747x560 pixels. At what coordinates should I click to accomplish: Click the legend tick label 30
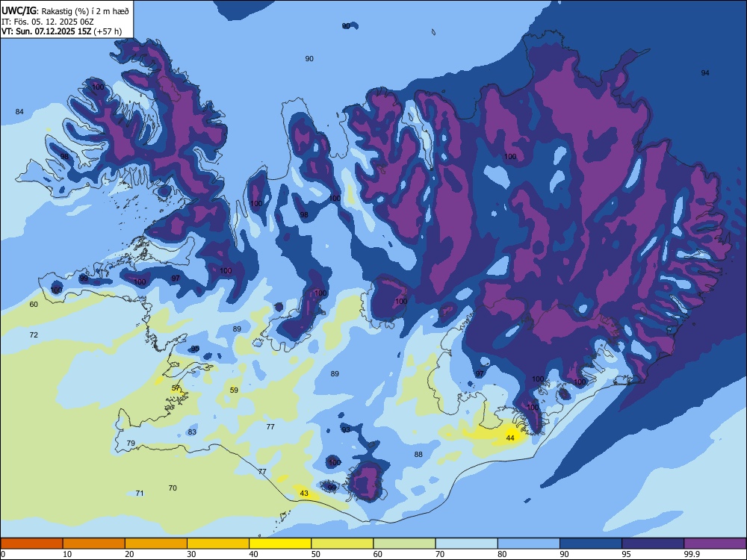coord(191,554)
